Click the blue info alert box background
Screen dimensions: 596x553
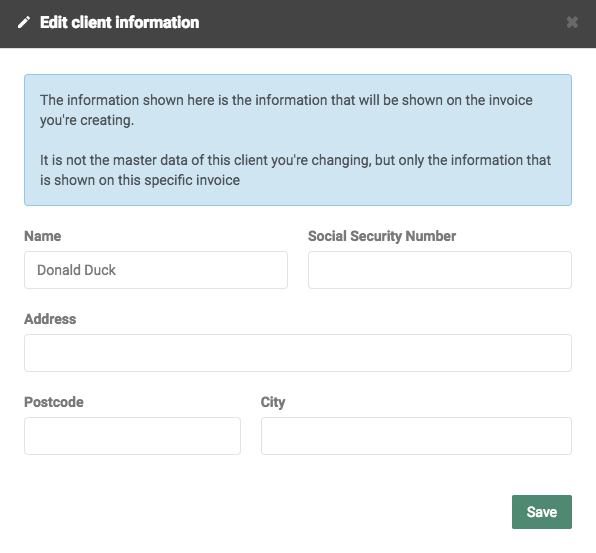tap(298, 140)
